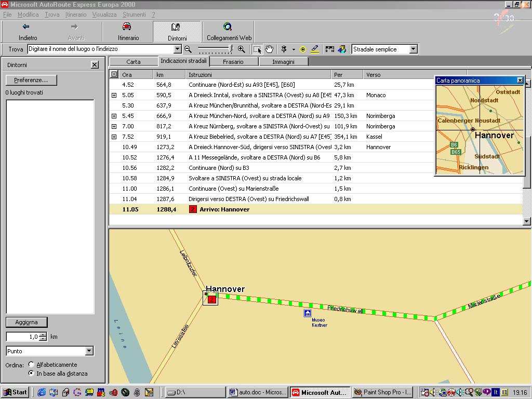This screenshot has height=399, width=532.
Task: Activate the hand pan tool
Action: pos(269,49)
